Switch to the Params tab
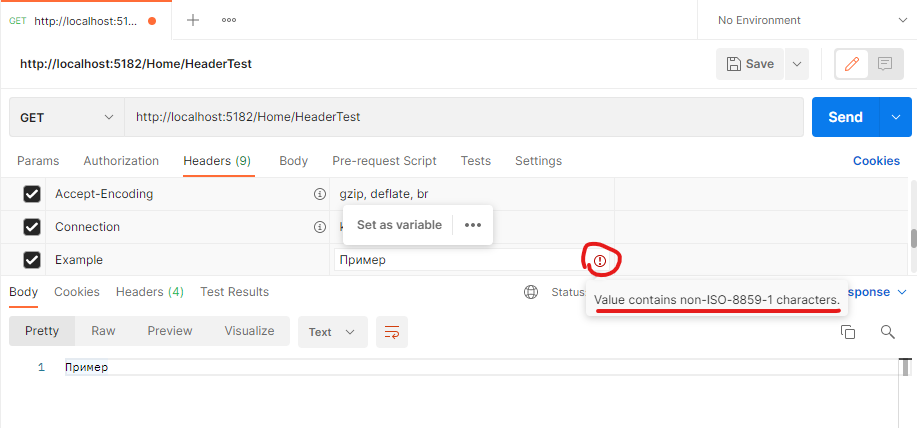The image size is (917, 428). pyautogui.click(x=38, y=161)
